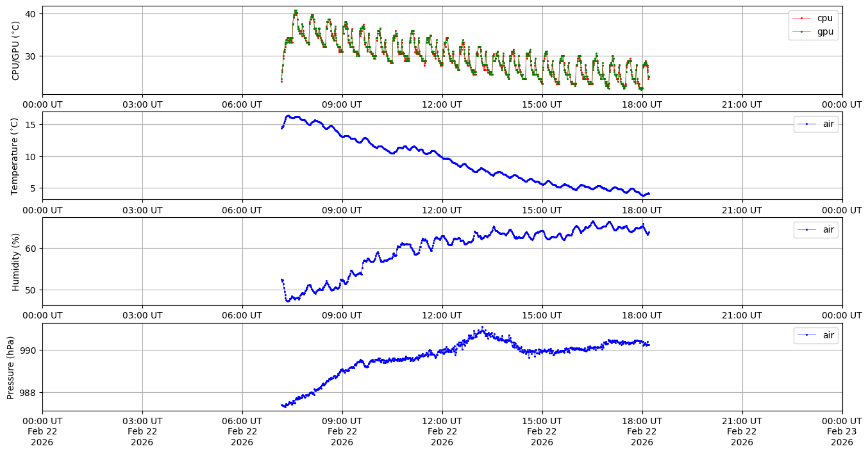The image size is (868, 453).
Task: Click 12:00 UT Feb 22 label on bottom axis
Action: (442, 432)
